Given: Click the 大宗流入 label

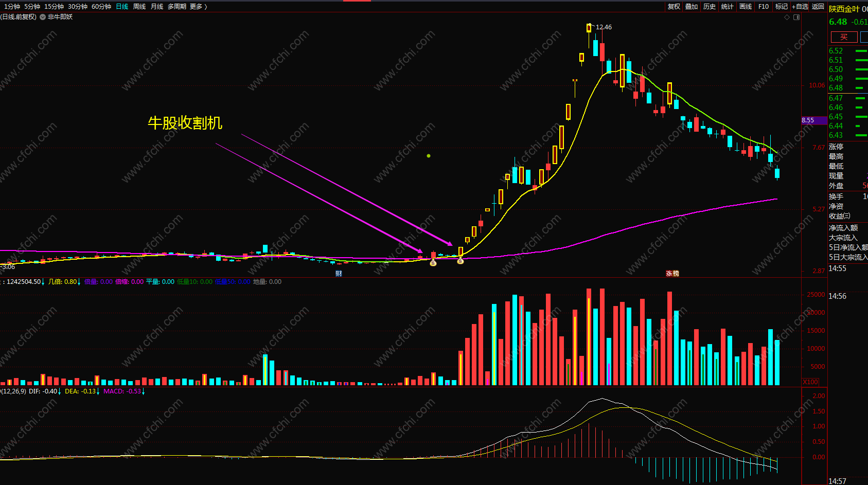Looking at the screenshot, I should (843, 238).
